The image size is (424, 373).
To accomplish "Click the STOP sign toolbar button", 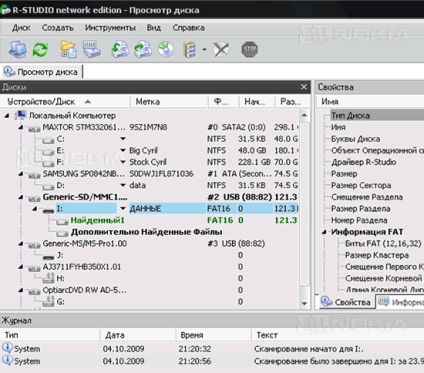I will point(249,50).
